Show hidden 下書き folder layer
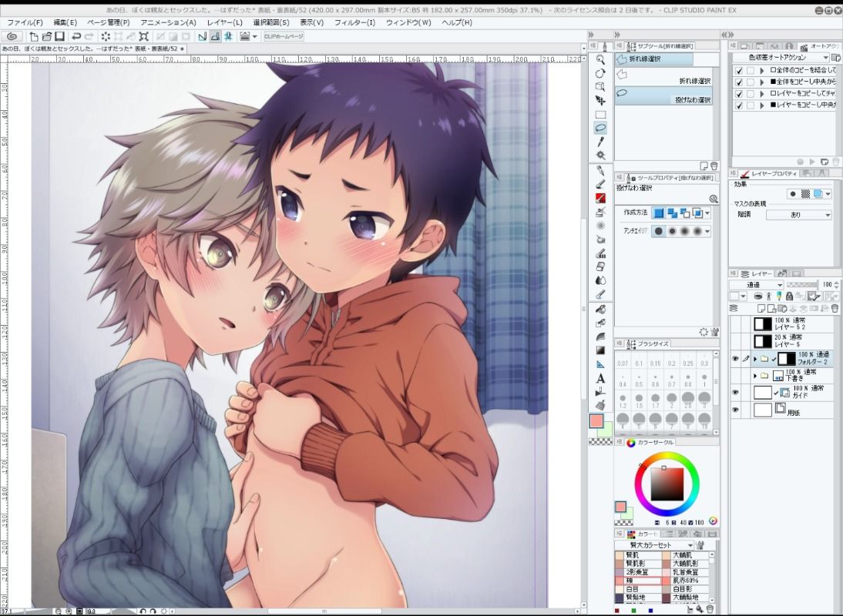Image resolution: width=843 pixels, height=616 pixels. (x=735, y=376)
